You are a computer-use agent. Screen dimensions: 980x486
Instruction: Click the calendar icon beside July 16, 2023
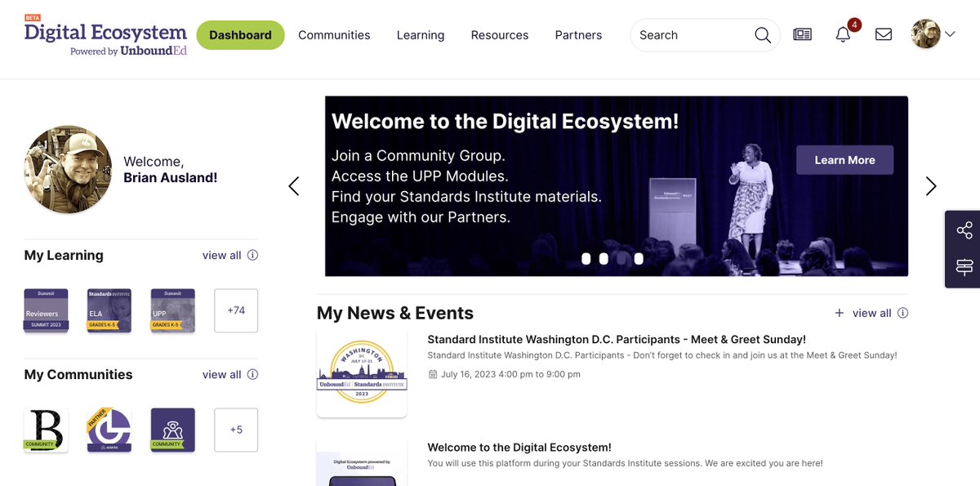click(433, 374)
